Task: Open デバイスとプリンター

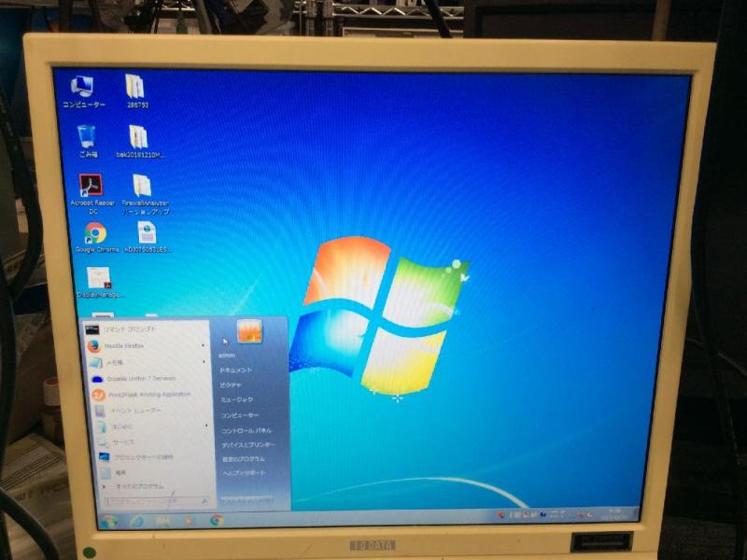Action: tap(248, 445)
